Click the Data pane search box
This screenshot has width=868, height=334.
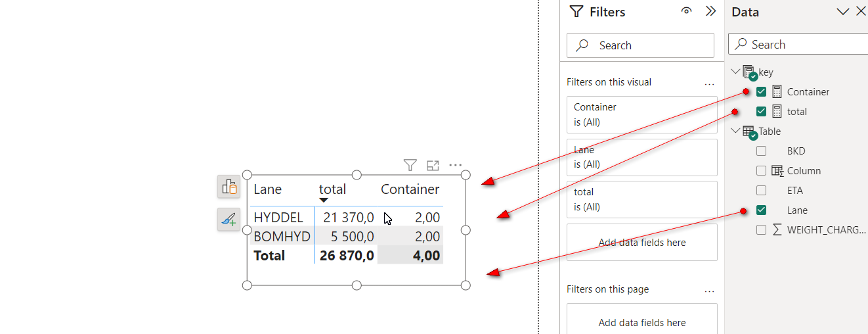pyautogui.click(x=798, y=44)
